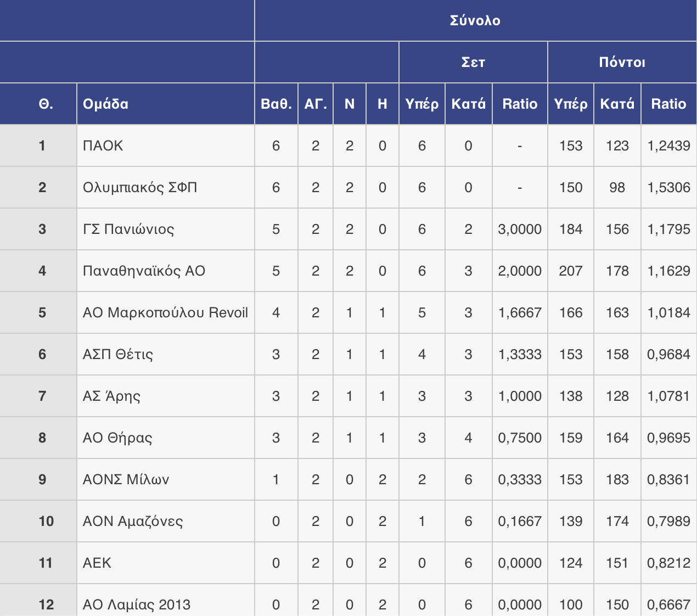Screen dimensions: 697x616
Task: Select team ΑΟ Μαρκοπούλου Revoil
Action: coord(165,312)
